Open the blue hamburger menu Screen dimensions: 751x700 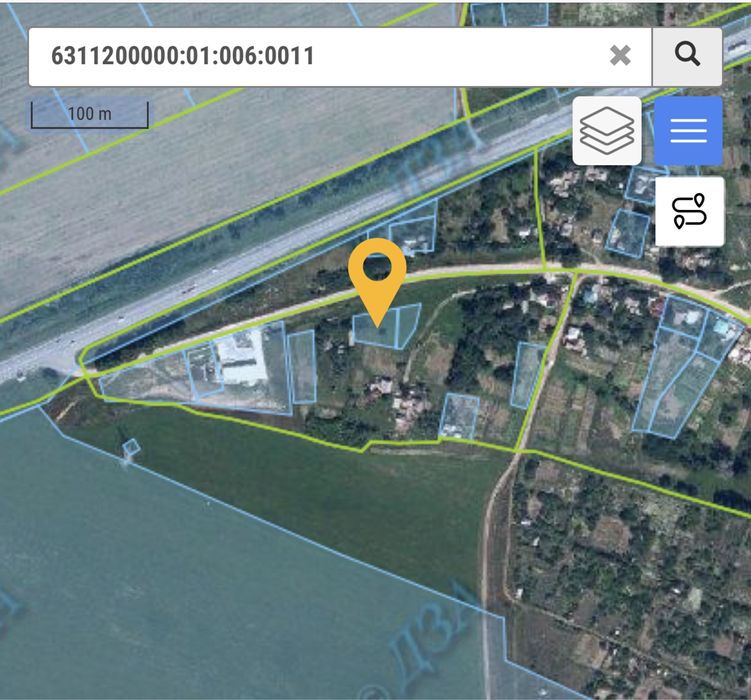point(688,131)
